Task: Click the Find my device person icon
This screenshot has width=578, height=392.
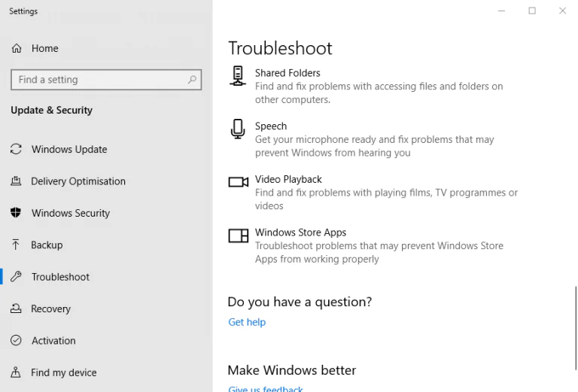Action: (16, 372)
